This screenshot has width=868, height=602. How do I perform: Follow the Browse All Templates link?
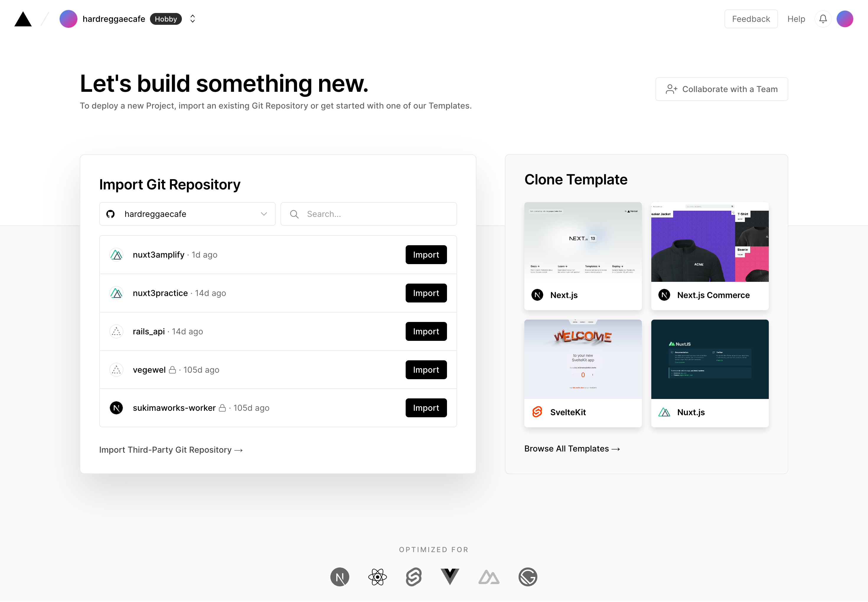pyautogui.click(x=572, y=449)
